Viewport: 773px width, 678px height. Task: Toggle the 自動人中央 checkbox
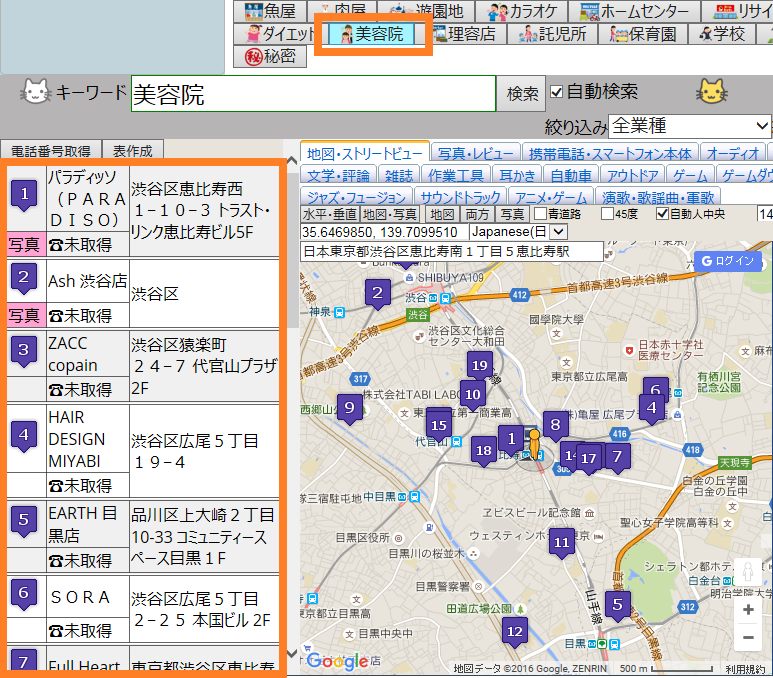[663, 214]
